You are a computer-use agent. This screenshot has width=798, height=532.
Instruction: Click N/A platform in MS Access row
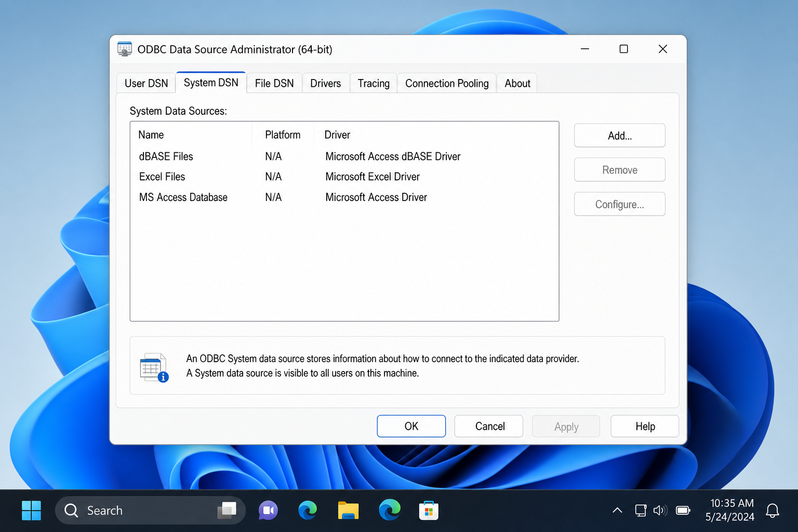coord(273,197)
